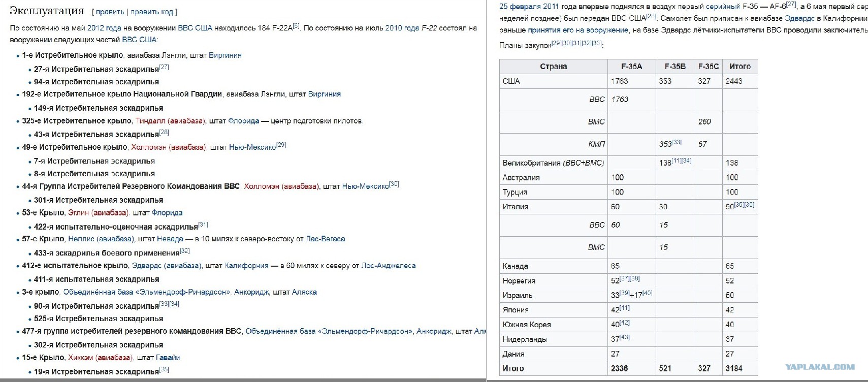This screenshot has width=868, height=382.
Task: Open the 'Невада' state link
Action: (x=170, y=239)
